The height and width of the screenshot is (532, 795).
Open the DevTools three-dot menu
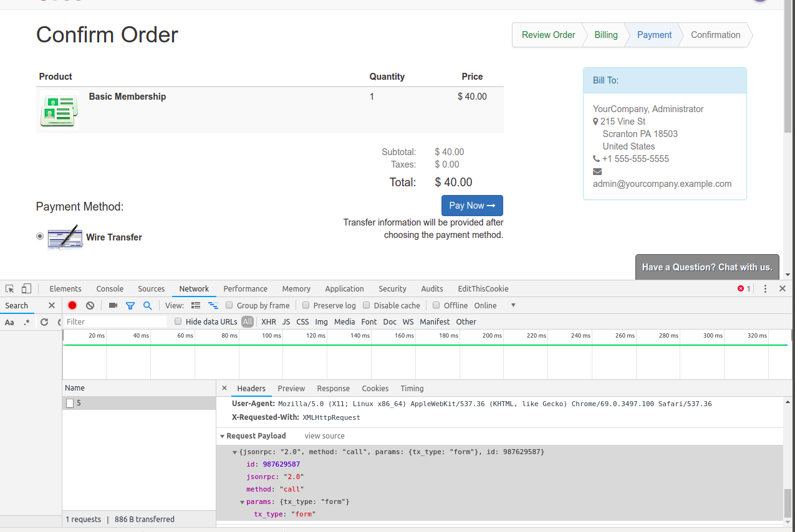[x=765, y=288]
